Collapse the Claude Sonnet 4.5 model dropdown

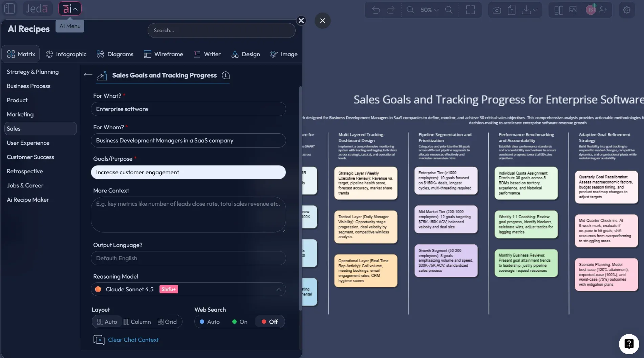coord(279,289)
